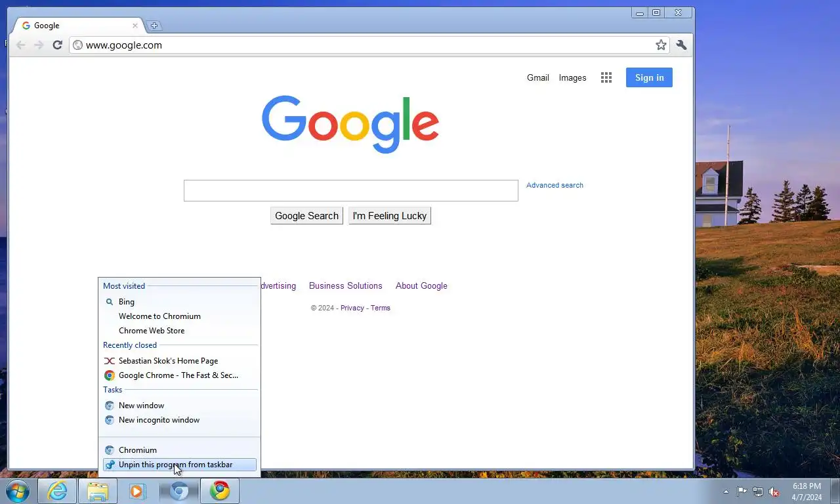The height and width of the screenshot is (504, 840).
Task: Open Welcome to Chromium jump list entry
Action: pos(180,316)
